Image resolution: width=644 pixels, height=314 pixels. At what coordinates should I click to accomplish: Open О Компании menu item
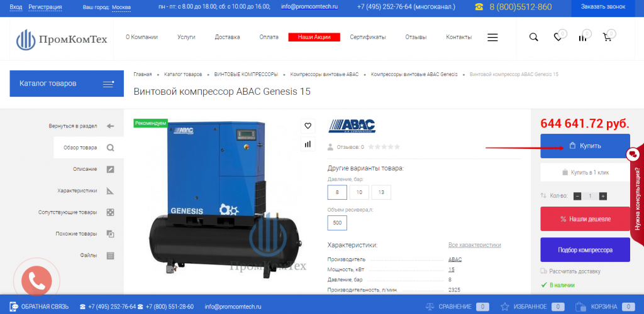142,37
